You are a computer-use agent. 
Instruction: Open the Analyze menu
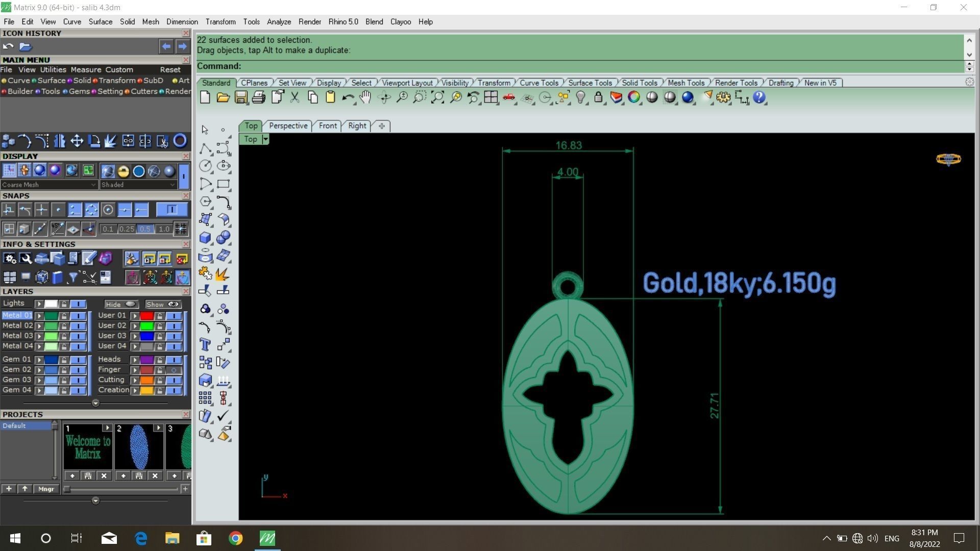[x=279, y=21]
